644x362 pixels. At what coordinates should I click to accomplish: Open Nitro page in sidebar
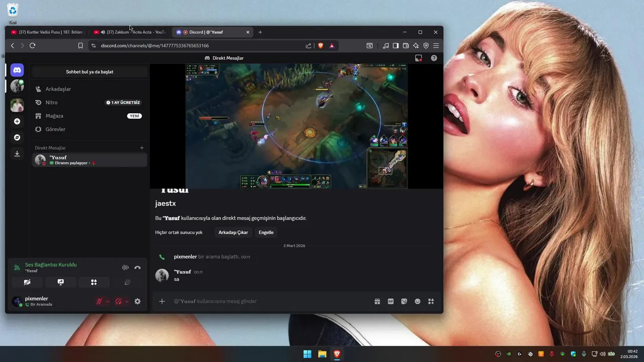tap(90, 103)
